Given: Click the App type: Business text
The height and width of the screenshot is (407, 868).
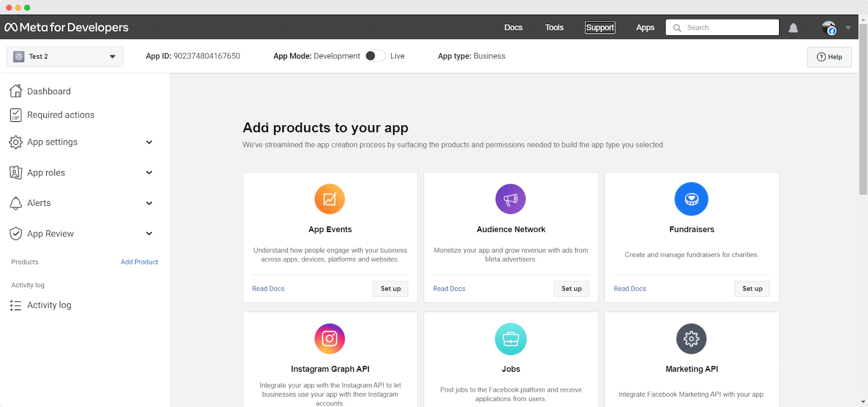Looking at the screenshot, I should (x=471, y=56).
